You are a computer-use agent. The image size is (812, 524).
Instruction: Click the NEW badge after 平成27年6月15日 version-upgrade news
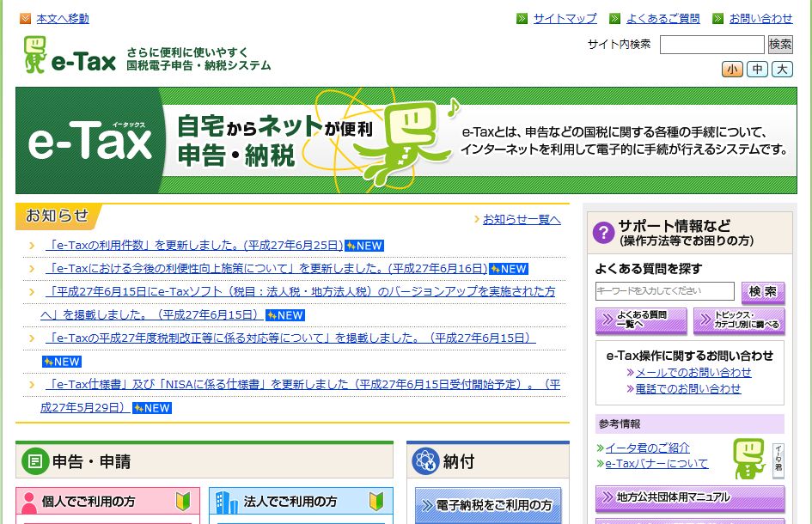pyautogui.click(x=284, y=315)
